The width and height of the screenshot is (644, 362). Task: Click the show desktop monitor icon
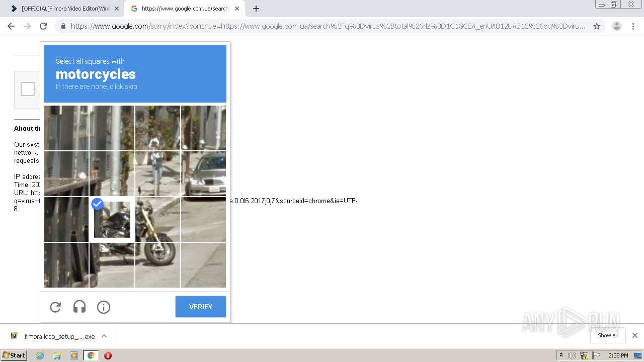[638, 355]
